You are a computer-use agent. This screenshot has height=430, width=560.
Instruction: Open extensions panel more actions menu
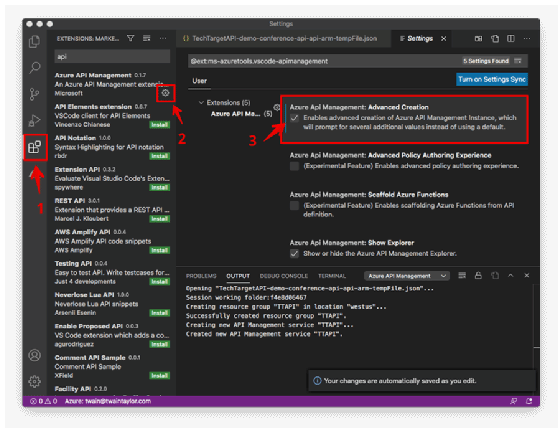click(x=163, y=38)
